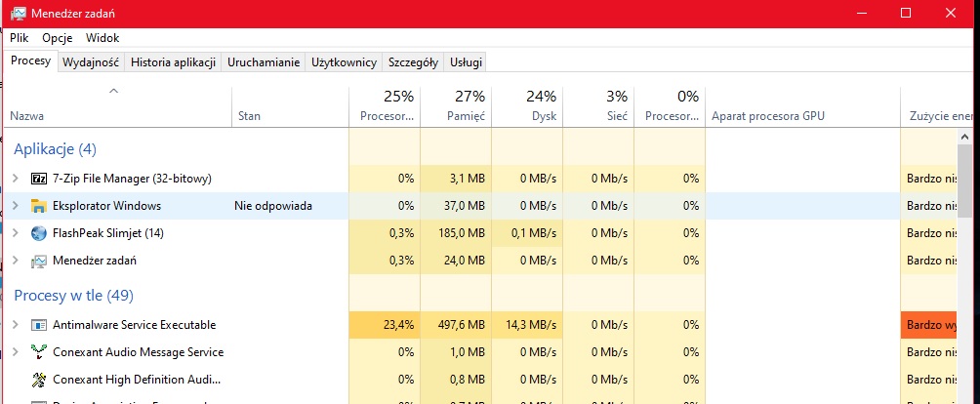
Task: Expand the FlashPeak Slimjet (14) group
Action: coord(16,233)
